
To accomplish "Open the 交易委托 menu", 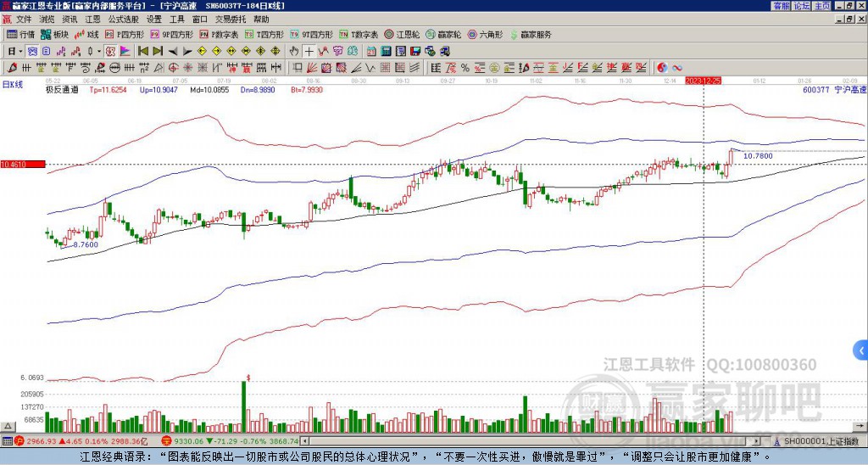I will click(231, 20).
